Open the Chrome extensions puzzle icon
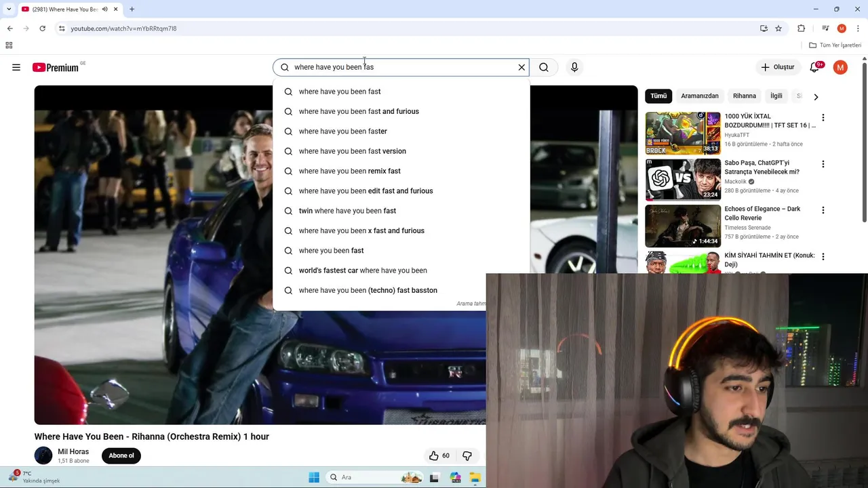Image resolution: width=868 pixels, height=488 pixels. (x=802, y=28)
